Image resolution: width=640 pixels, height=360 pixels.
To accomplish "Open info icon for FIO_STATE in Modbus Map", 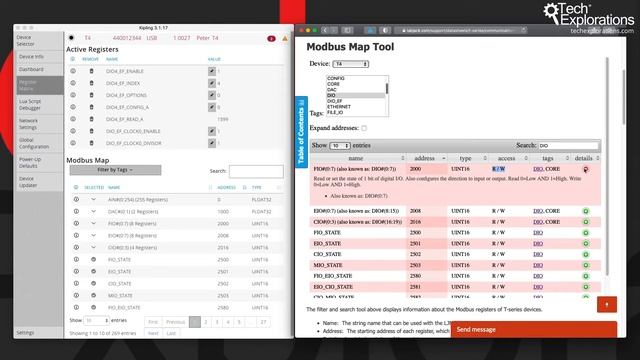I will 76,260.
